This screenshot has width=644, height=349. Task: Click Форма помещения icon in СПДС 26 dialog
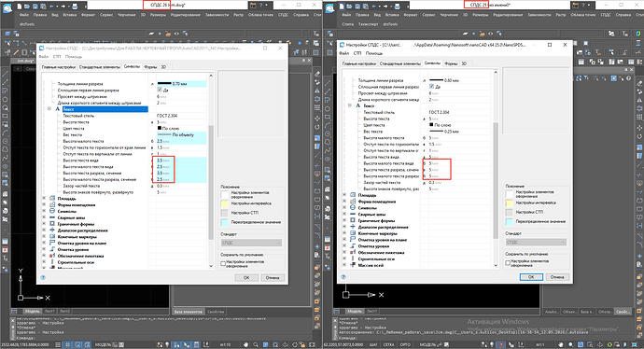tap(52, 204)
